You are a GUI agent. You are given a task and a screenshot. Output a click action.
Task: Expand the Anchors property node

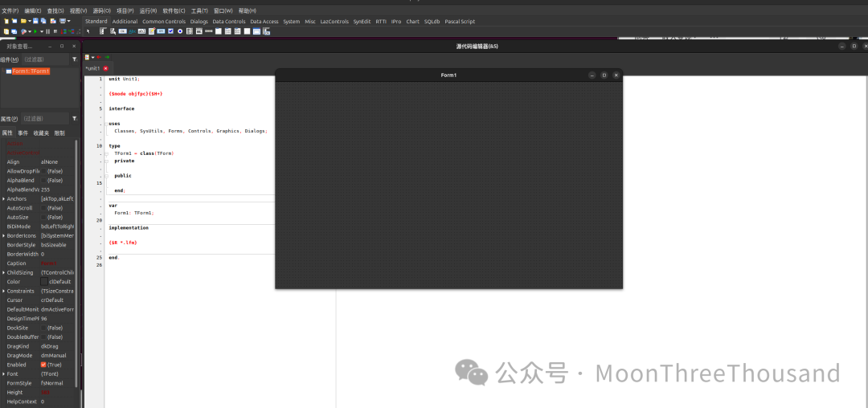3,198
